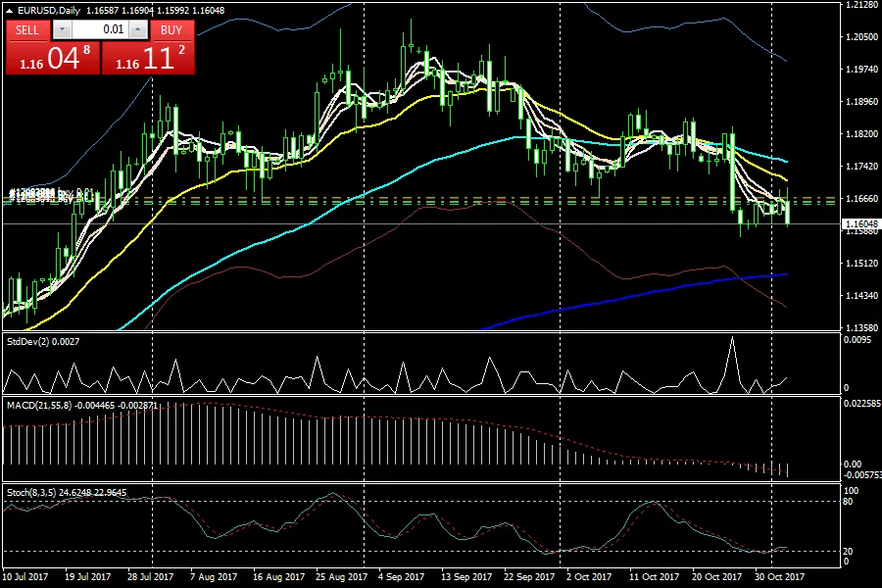Click the 1.13580 price axis value
The width and height of the screenshot is (882, 588).
861,327
